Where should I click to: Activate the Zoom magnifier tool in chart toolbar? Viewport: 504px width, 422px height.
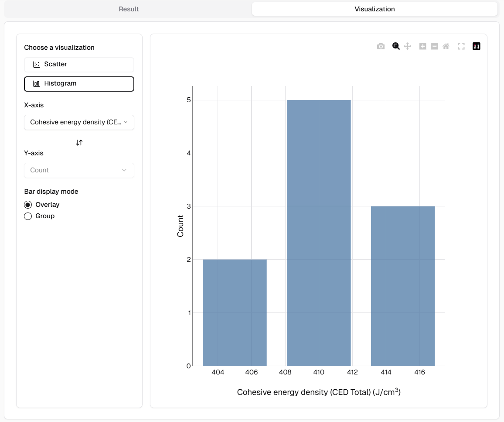(396, 46)
